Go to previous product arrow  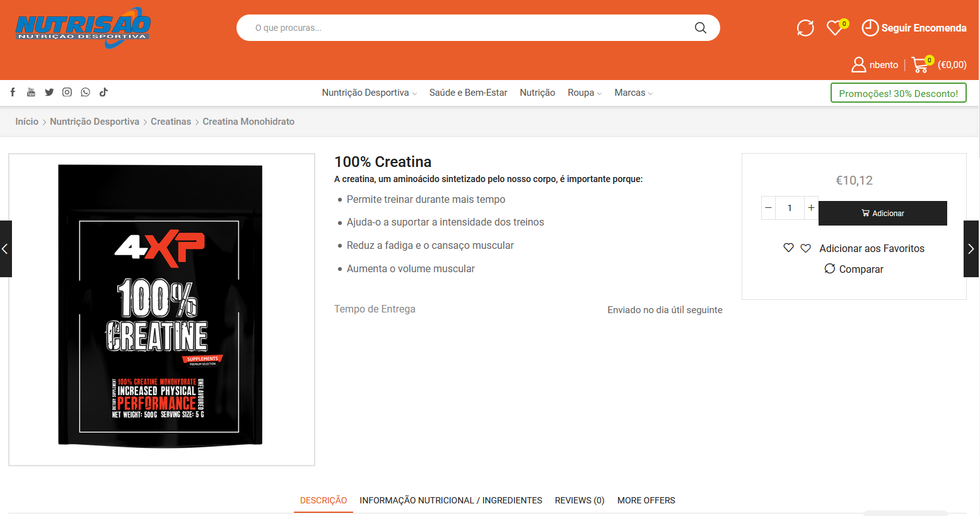(6, 249)
